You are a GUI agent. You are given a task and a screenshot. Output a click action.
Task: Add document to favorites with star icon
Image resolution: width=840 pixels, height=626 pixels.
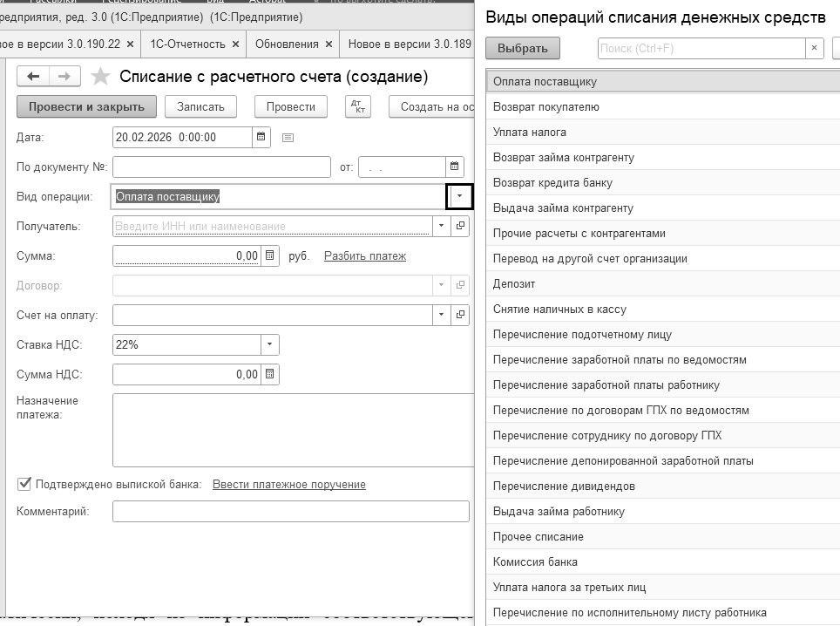[100, 76]
